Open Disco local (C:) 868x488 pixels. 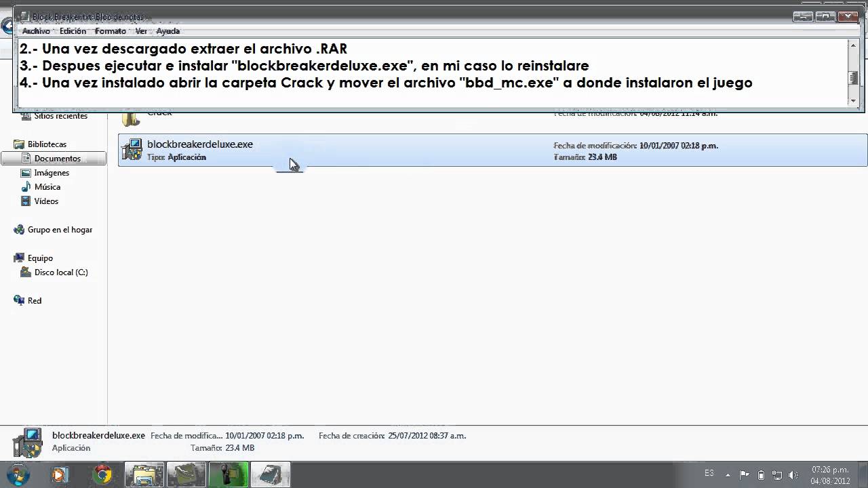pos(61,272)
